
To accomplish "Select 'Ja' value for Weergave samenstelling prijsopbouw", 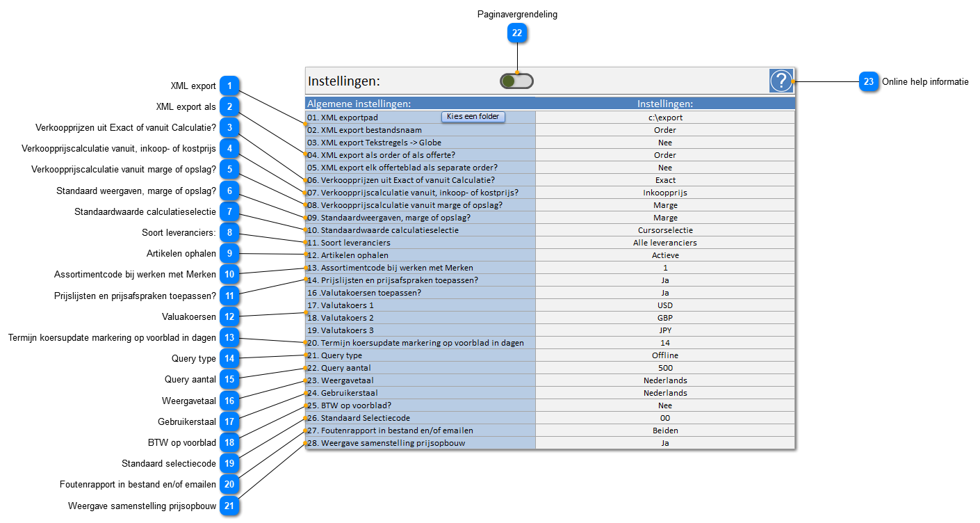I will (665, 443).
